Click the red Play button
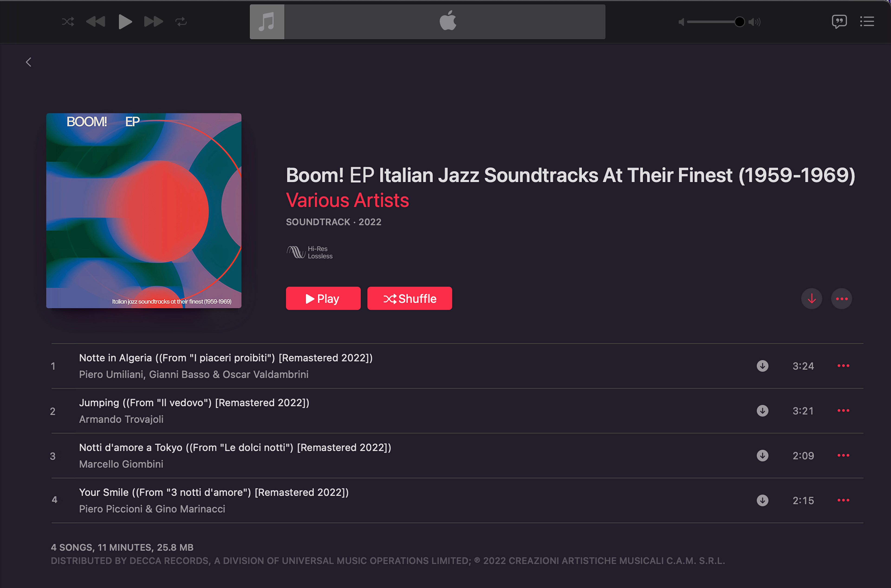The height and width of the screenshot is (588, 891). pyautogui.click(x=323, y=299)
